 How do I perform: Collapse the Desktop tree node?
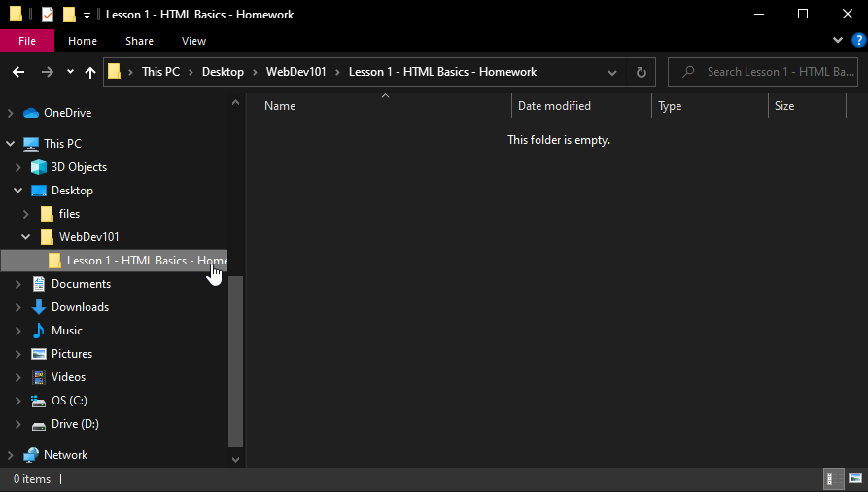(x=17, y=190)
